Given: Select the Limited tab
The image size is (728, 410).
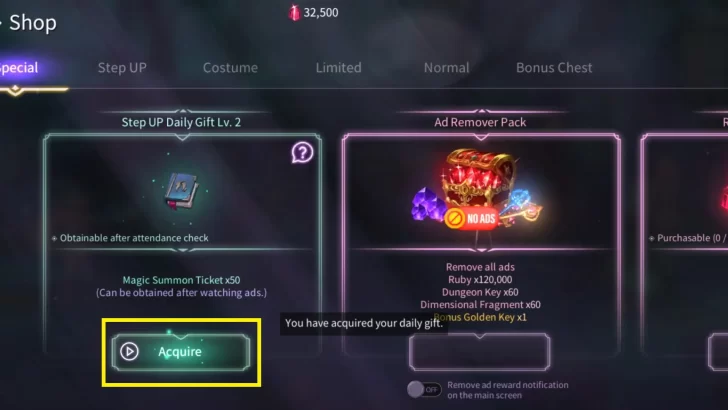Looking at the screenshot, I should tap(338, 68).
